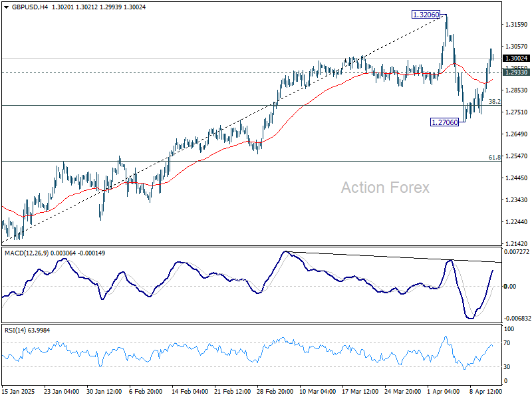Click the 10 Mar 04:00 date label
Viewport: 532px width, 399px height.
[318, 392]
